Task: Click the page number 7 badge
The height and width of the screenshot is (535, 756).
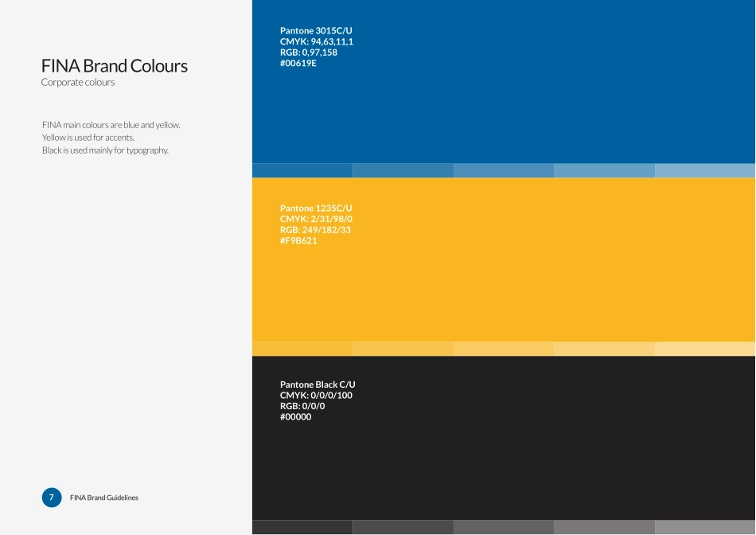Action: pyautogui.click(x=52, y=498)
